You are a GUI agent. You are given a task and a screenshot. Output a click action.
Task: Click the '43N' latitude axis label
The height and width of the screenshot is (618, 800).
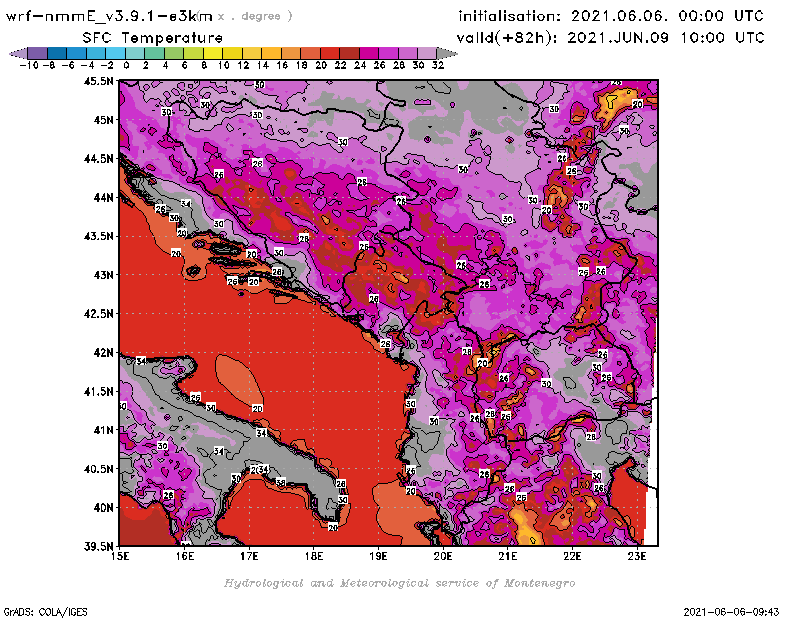(103, 275)
